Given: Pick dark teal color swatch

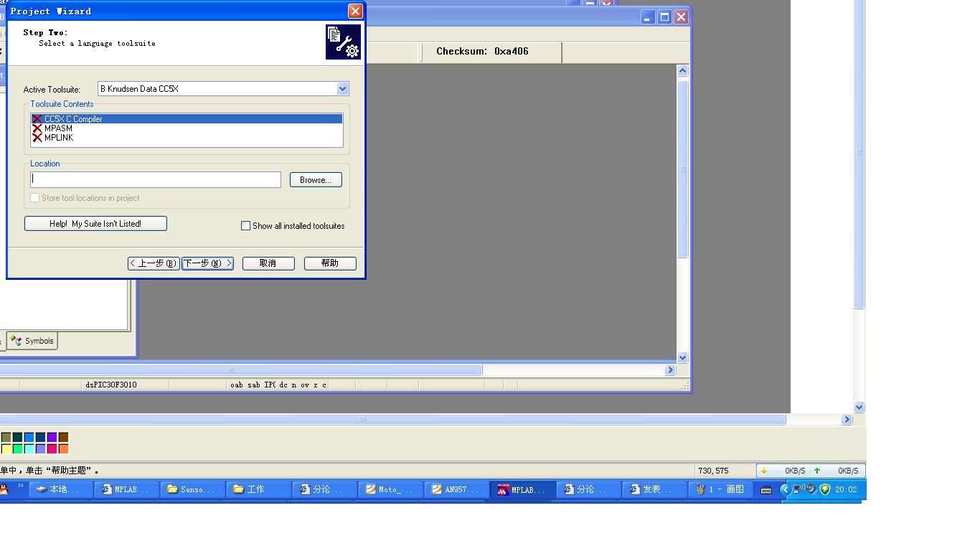Looking at the screenshot, I should [17, 437].
